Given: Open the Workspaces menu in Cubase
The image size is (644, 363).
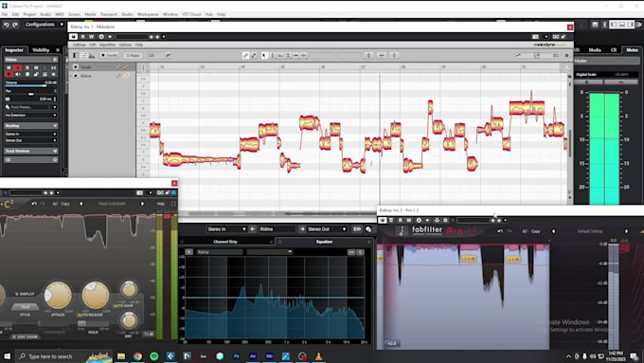Looking at the screenshot, I should click(148, 14).
